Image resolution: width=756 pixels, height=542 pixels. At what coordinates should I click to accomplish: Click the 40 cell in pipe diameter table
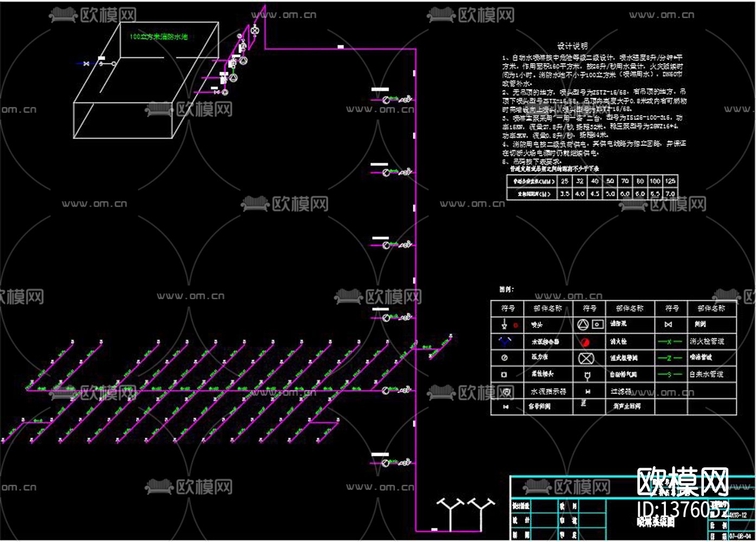coord(595,181)
